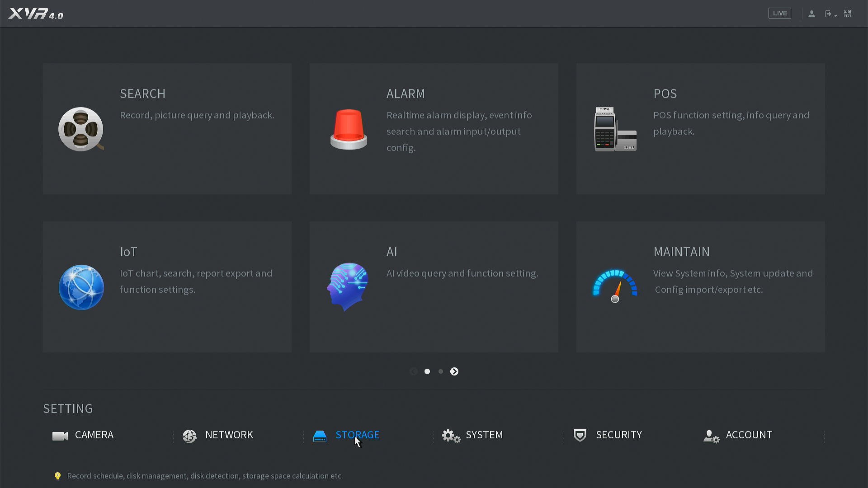Click the camera icon in settings
868x488 pixels.
[x=60, y=436]
